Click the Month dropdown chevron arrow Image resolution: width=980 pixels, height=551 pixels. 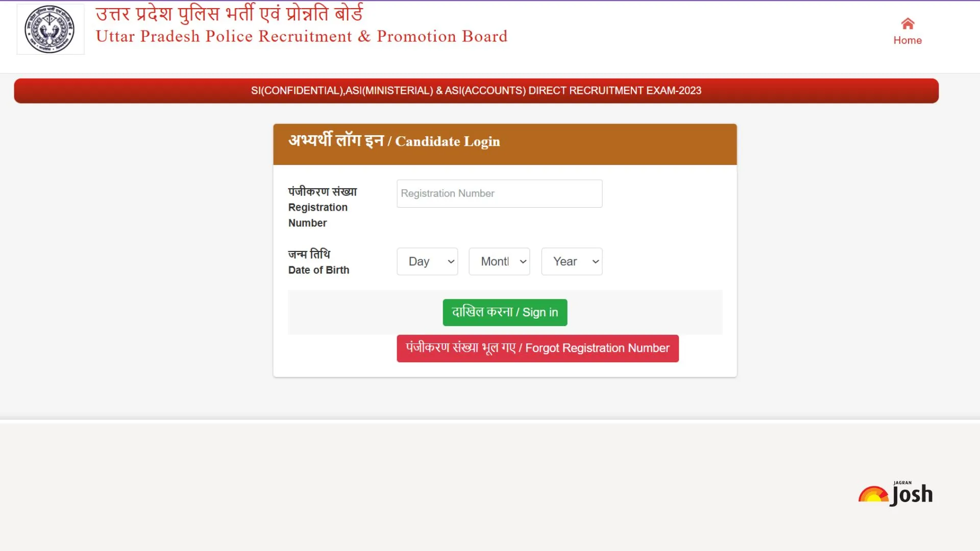pyautogui.click(x=523, y=262)
